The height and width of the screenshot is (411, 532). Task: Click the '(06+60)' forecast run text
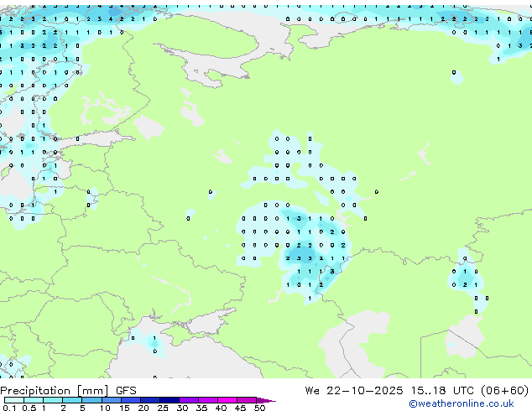[x=505, y=391]
